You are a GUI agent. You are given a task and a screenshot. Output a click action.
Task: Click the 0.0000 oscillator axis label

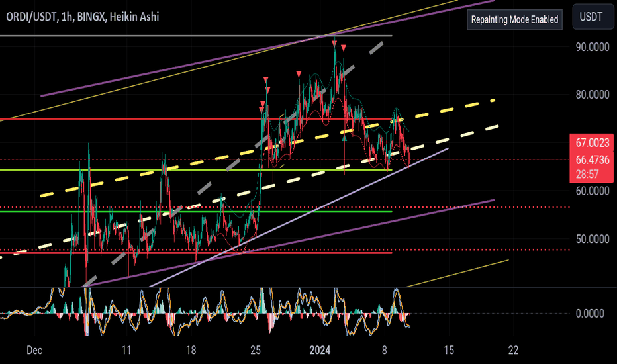[590, 314]
